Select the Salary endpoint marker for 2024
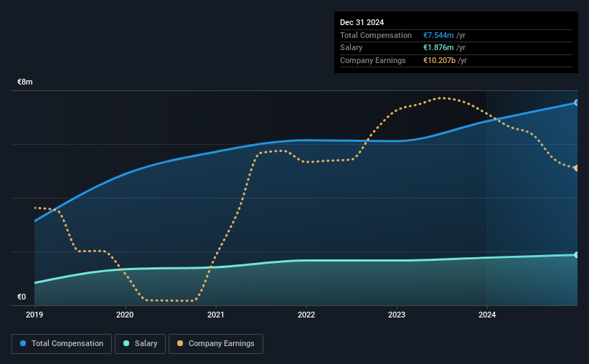The width and height of the screenshot is (589, 364). click(577, 255)
